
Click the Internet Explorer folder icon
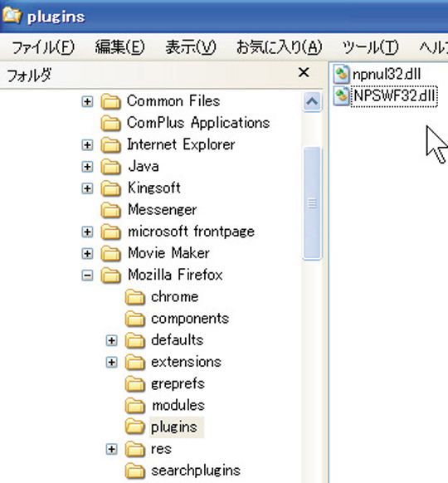(x=110, y=144)
